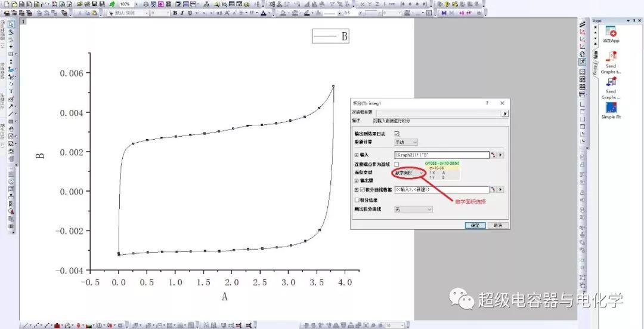The width and height of the screenshot is (644, 329).
Task: Select the Text tool (T) in left toolbox
Action: pyautogui.click(x=11, y=91)
